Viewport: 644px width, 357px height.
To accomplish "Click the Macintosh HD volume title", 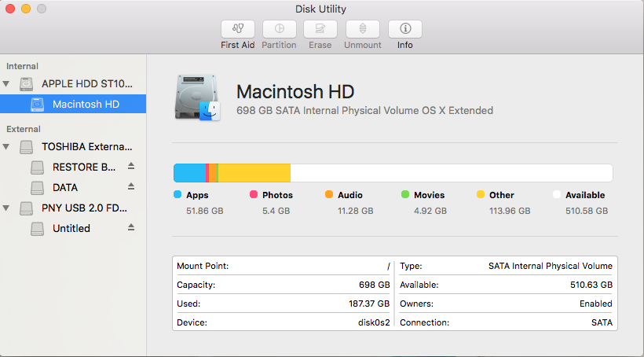I will point(295,90).
